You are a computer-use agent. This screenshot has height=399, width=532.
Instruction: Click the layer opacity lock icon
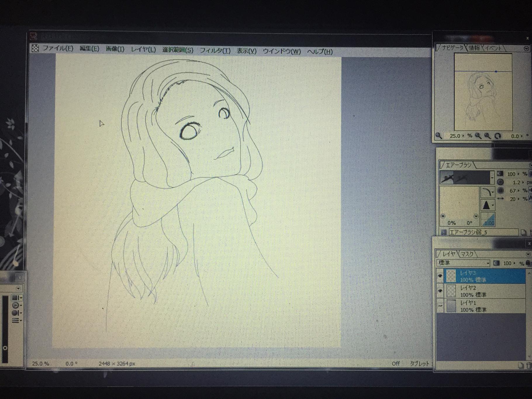(528, 263)
